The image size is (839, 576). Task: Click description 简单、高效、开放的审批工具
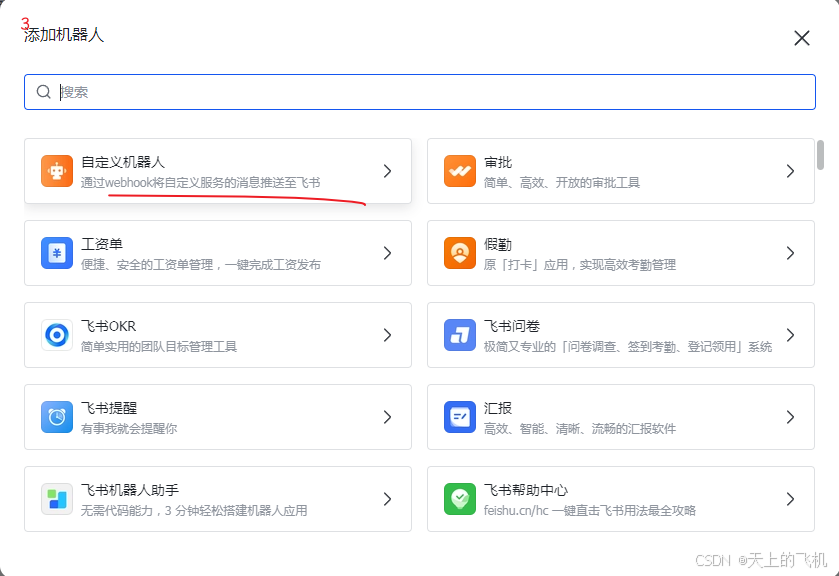561,183
